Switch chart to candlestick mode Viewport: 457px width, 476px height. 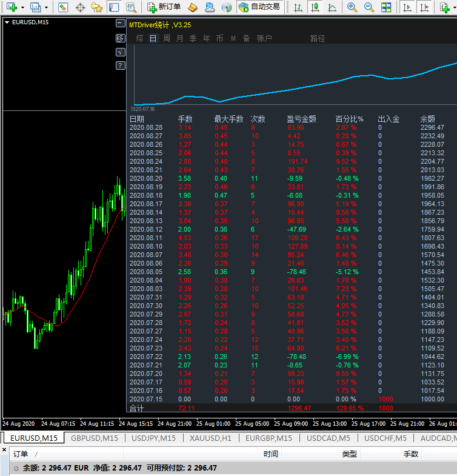[315, 7]
